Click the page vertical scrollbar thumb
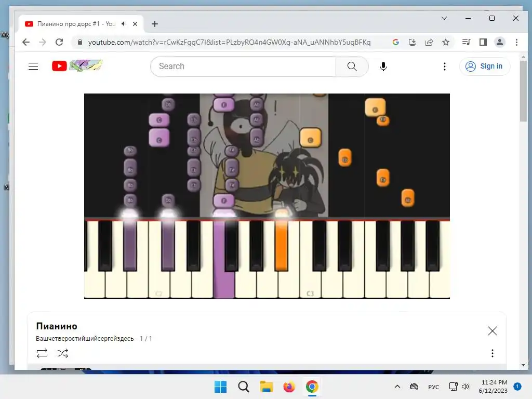The image size is (532, 399). pos(524,91)
